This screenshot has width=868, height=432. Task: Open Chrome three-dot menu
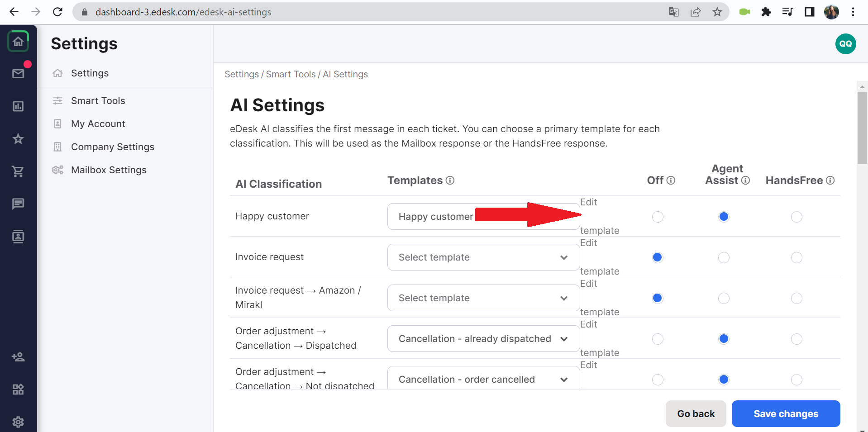tap(853, 12)
